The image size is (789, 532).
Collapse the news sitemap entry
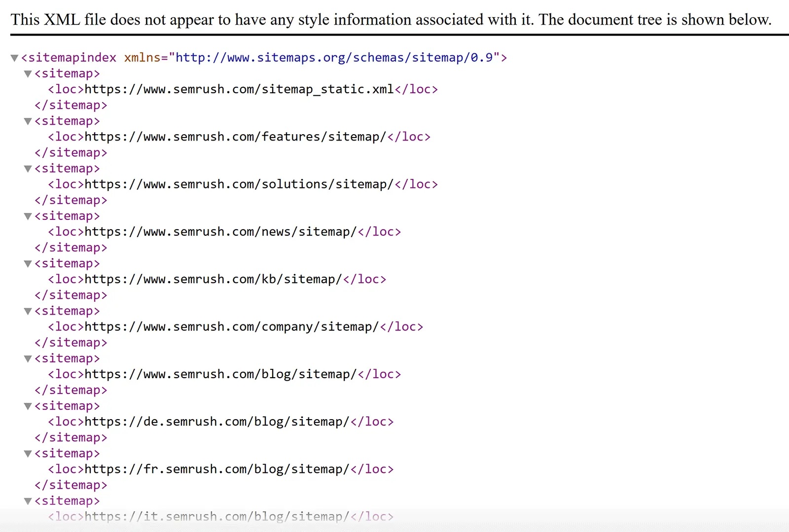pyautogui.click(x=28, y=216)
